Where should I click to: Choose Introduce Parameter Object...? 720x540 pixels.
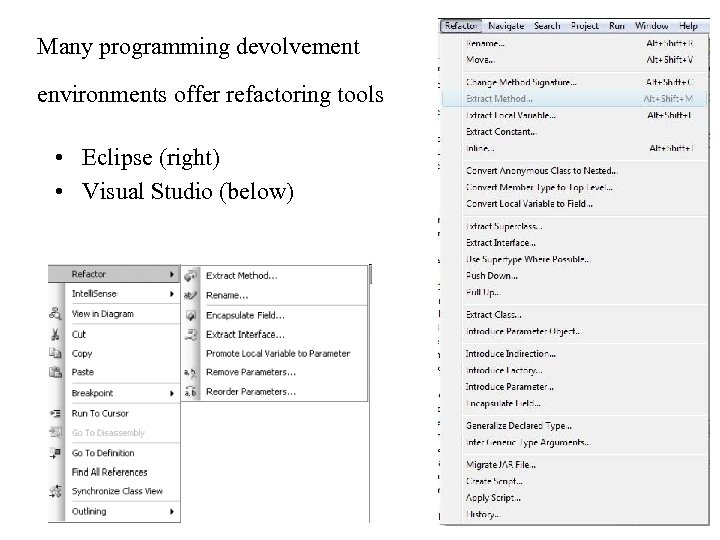(x=574, y=332)
